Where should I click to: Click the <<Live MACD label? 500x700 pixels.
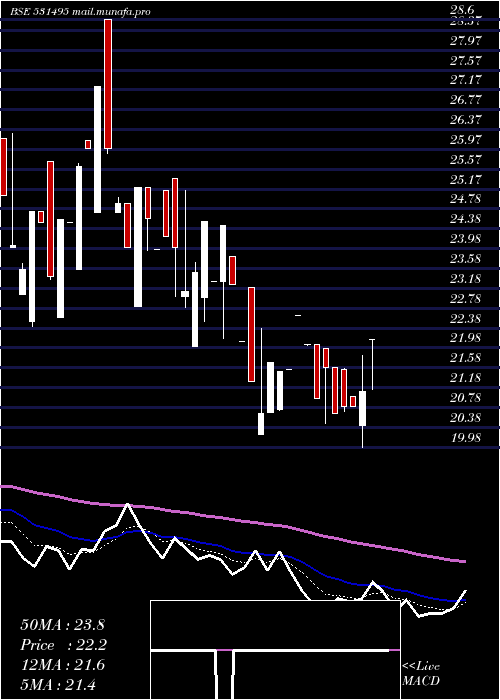click(x=421, y=674)
